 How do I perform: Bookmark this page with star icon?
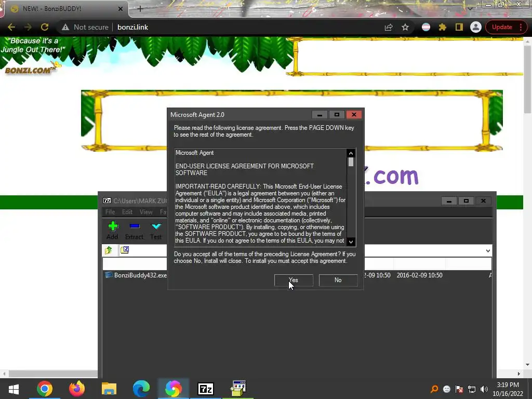(405, 27)
